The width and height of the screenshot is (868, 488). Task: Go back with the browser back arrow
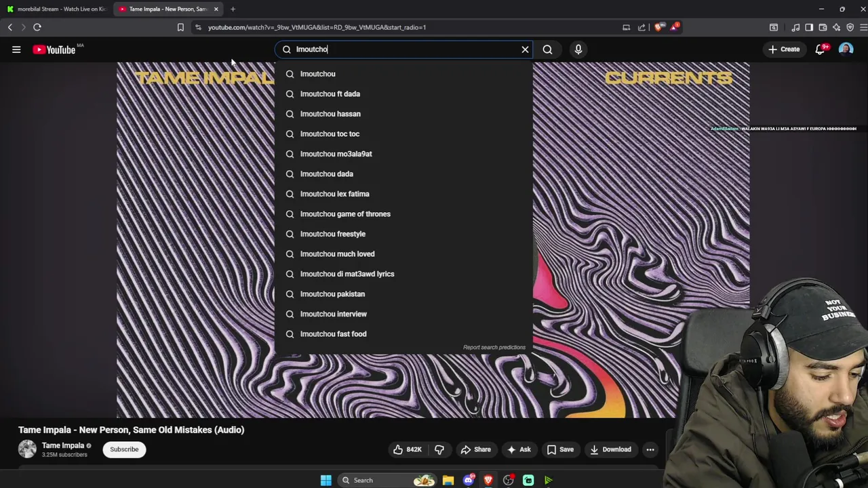pyautogui.click(x=9, y=27)
